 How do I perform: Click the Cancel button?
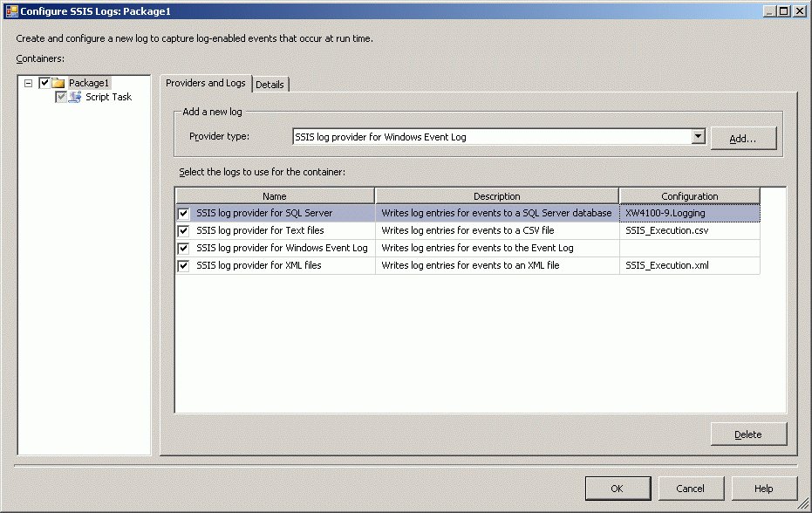[x=690, y=488]
